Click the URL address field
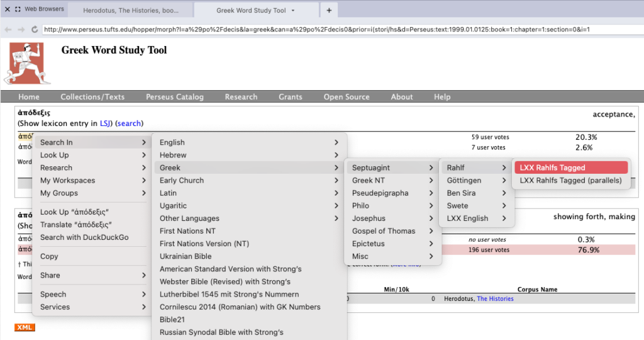The image size is (644, 340). point(314,30)
